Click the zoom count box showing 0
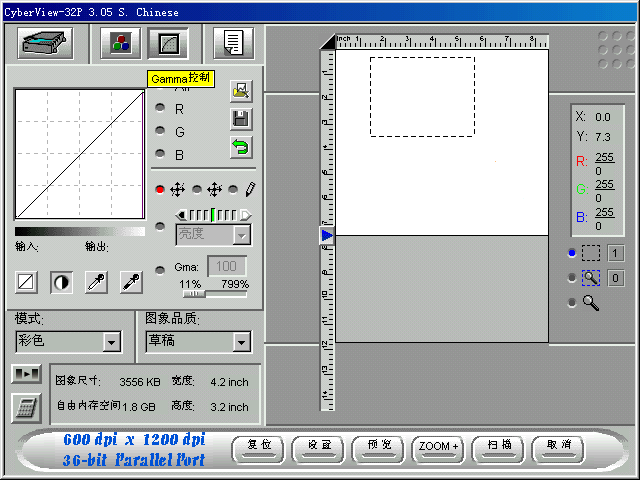This screenshot has height=480, width=640. click(616, 278)
